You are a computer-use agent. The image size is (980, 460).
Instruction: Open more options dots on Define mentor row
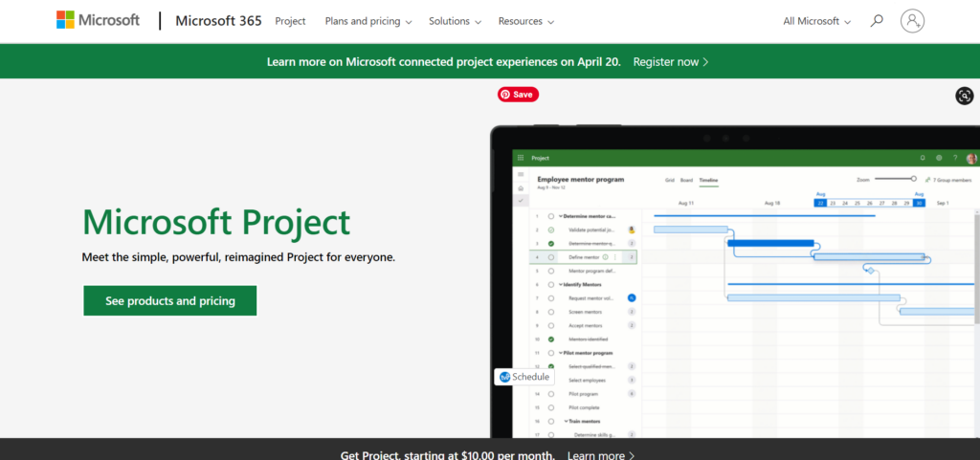point(615,256)
